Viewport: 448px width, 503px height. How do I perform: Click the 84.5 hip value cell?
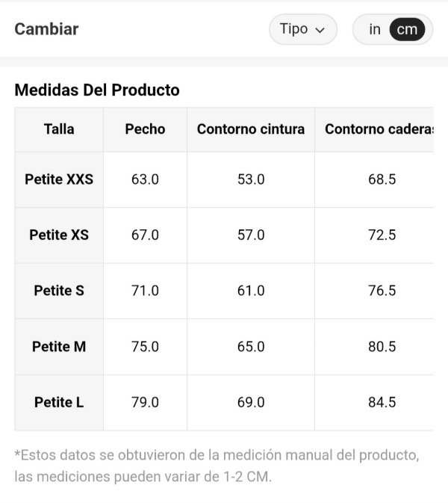(382, 402)
